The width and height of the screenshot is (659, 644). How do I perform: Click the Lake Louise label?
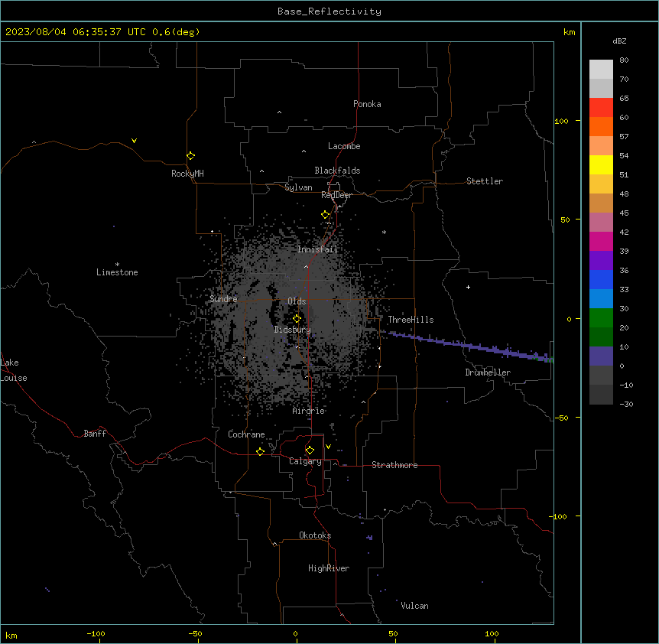tap(14, 370)
